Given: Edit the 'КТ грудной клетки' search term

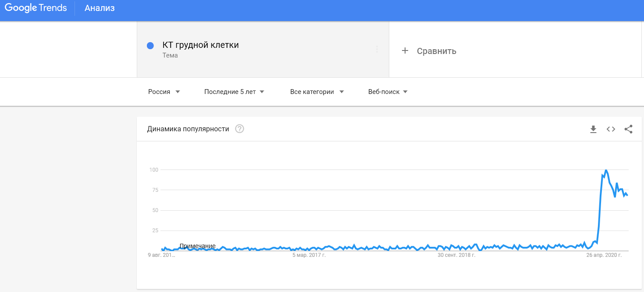Looking at the screenshot, I should 200,45.
